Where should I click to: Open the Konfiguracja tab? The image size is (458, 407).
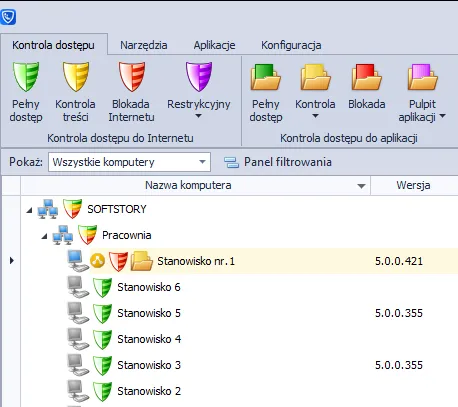[291, 45]
